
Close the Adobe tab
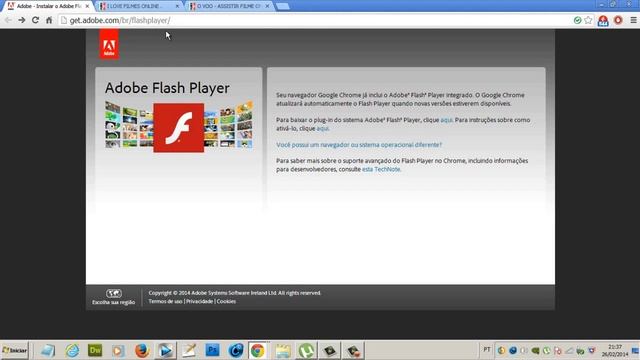87,6
